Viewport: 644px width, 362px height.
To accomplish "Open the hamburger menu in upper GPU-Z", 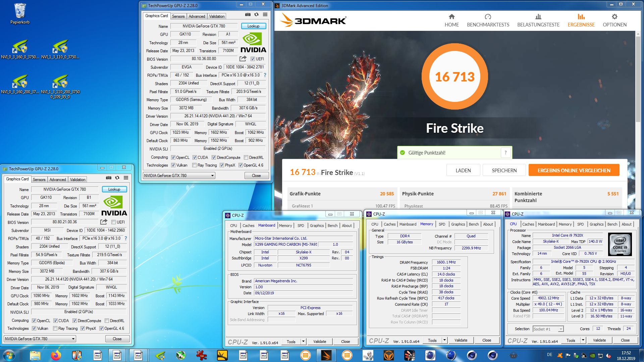I will (265, 15).
